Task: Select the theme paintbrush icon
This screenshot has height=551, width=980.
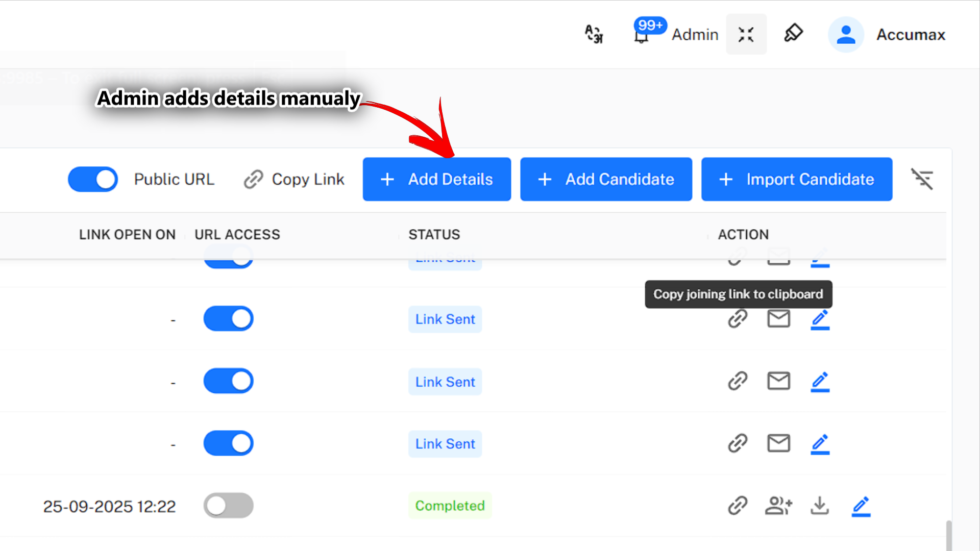Action: pyautogui.click(x=793, y=33)
